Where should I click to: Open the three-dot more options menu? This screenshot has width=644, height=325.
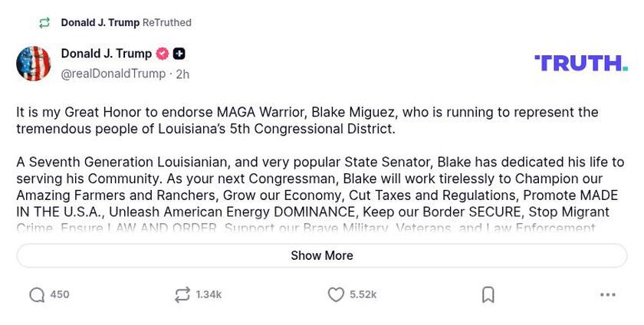click(607, 295)
